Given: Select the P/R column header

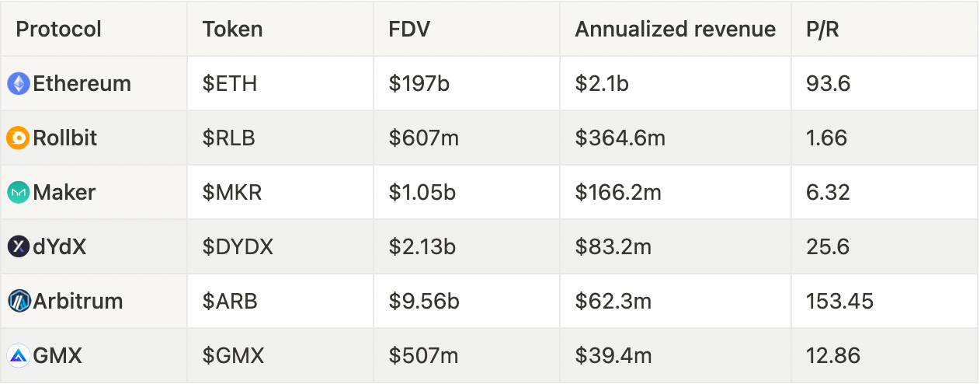Looking at the screenshot, I should tap(823, 30).
